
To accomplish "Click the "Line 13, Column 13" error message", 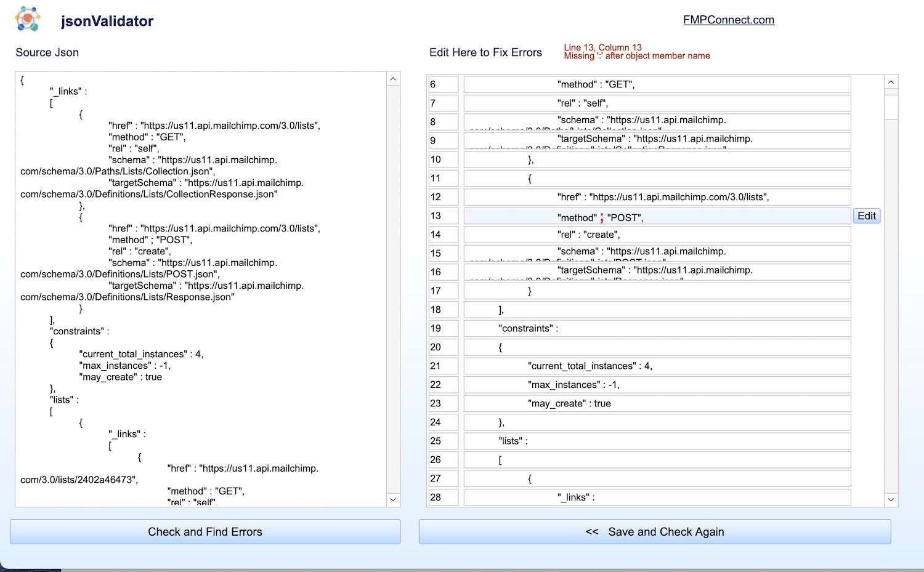I will [602, 47].
